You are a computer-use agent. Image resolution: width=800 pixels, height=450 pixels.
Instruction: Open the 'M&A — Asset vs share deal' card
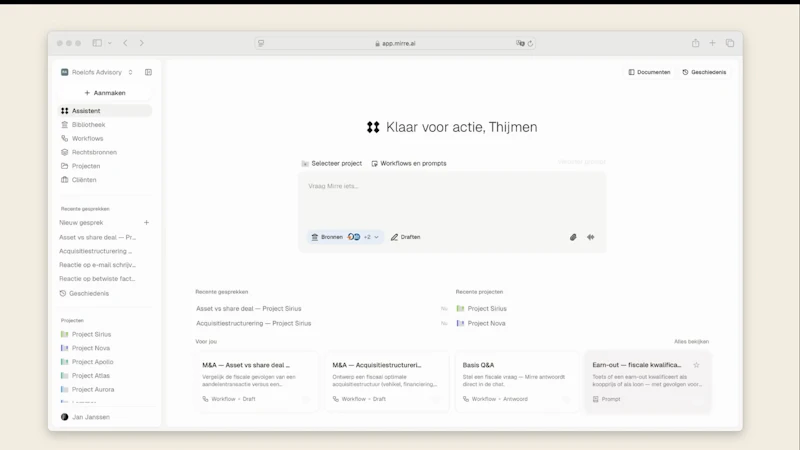pos(257,382)
